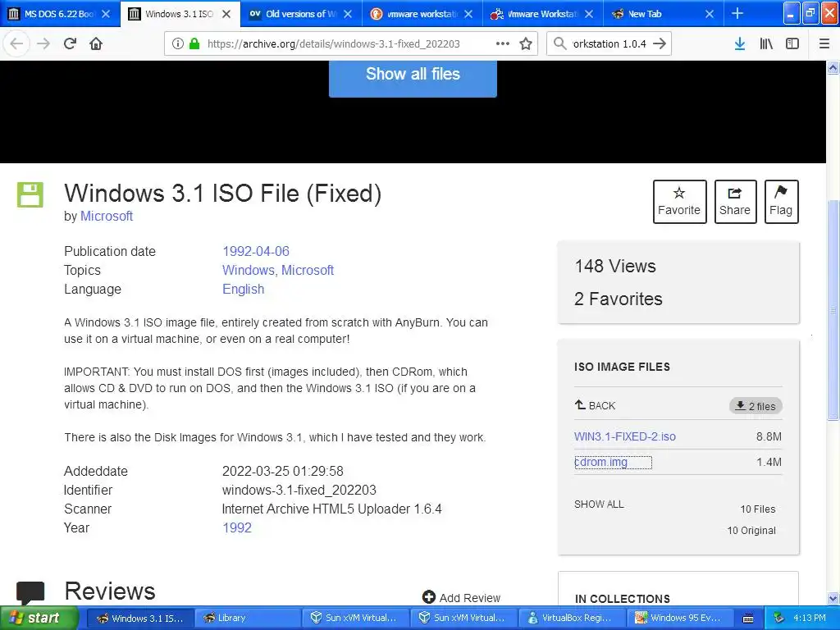Click the browser search box
This screenshot has height=630, width=840.
pos(609,44)
